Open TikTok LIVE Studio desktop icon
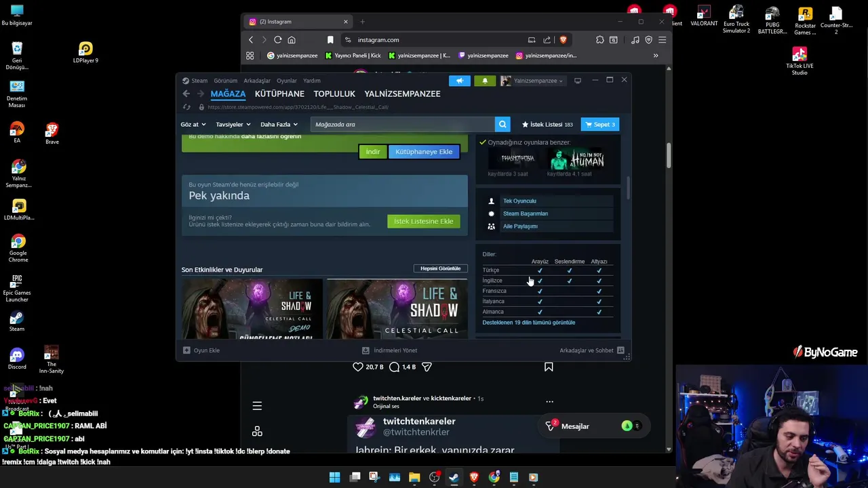This screenshot has width=868, height=488. click(800, 60)
